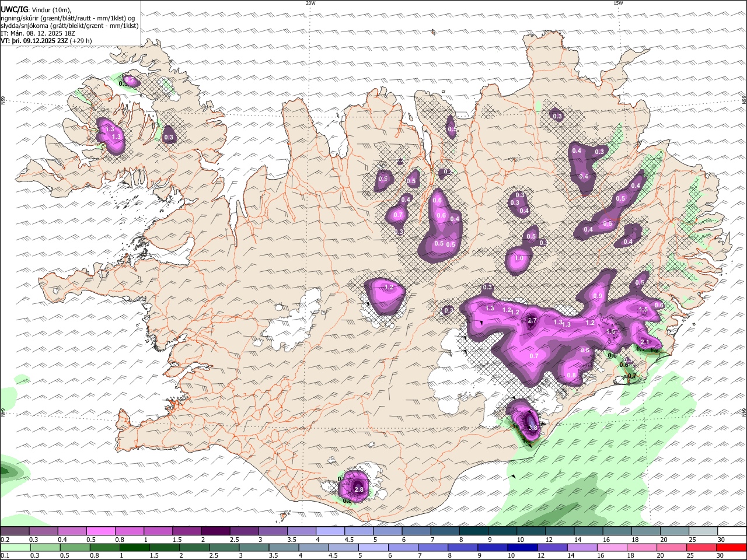The image size is (747, 560).
Task: Pick the 25 swatch in lower legend row
Action: pyautogui.click(x=702, y=547)
